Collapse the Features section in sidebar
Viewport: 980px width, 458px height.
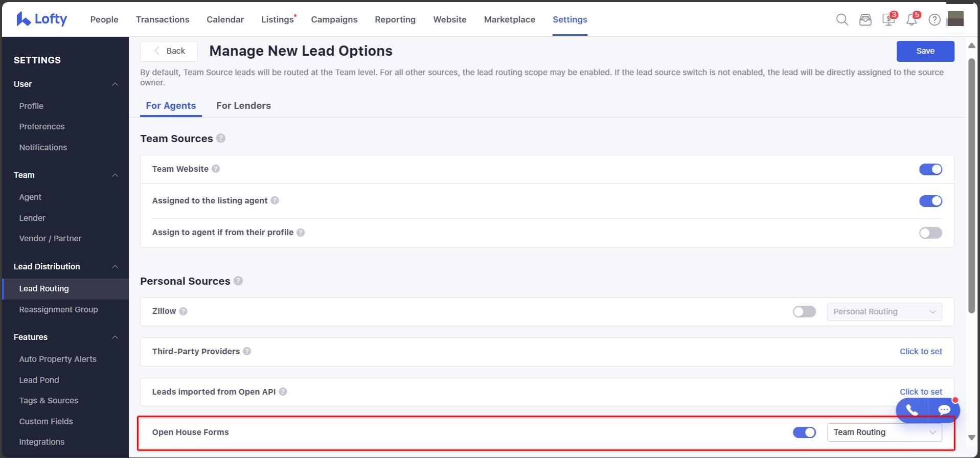pos(115,337)
